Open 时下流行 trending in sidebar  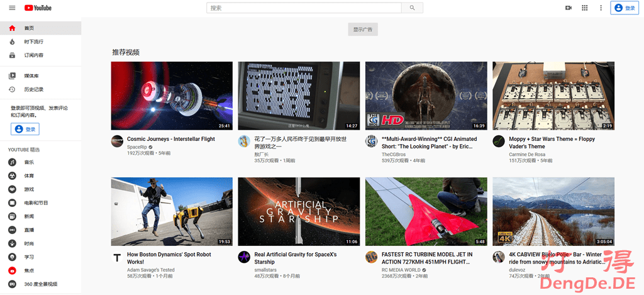34,42
